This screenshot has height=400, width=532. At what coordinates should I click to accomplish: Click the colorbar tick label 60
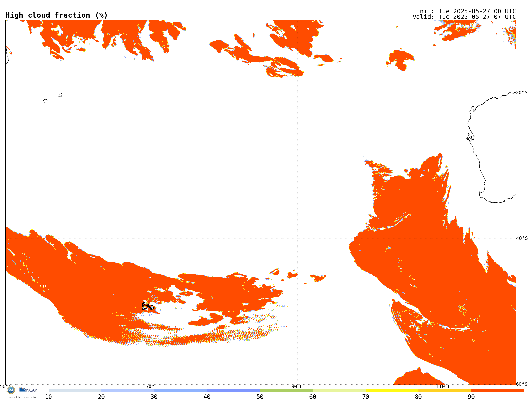click(313, 397)
